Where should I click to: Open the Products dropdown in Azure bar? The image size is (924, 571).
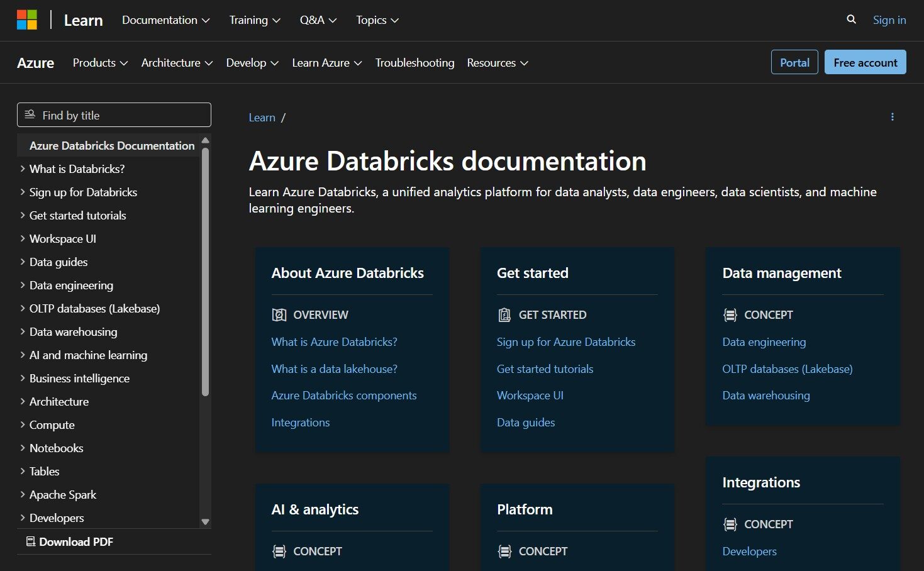point(100,63)
